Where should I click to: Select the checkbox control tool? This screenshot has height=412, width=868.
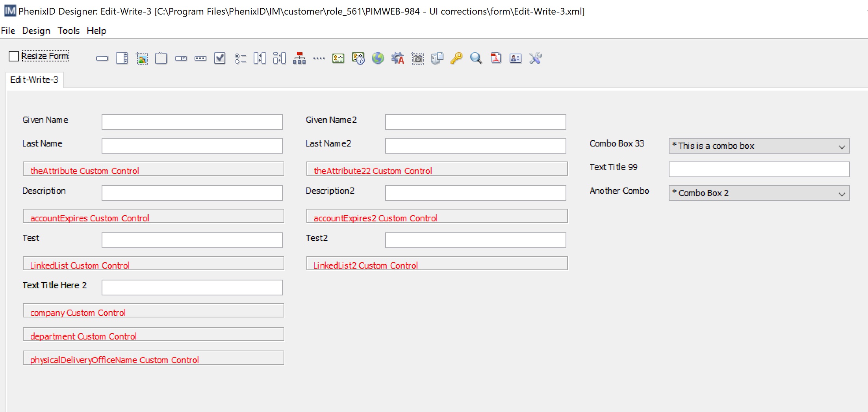(x=220, y=58)
